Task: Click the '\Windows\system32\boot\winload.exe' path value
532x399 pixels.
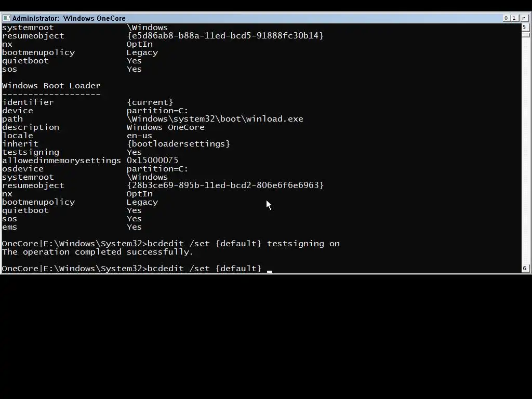Action: (215, 119)
